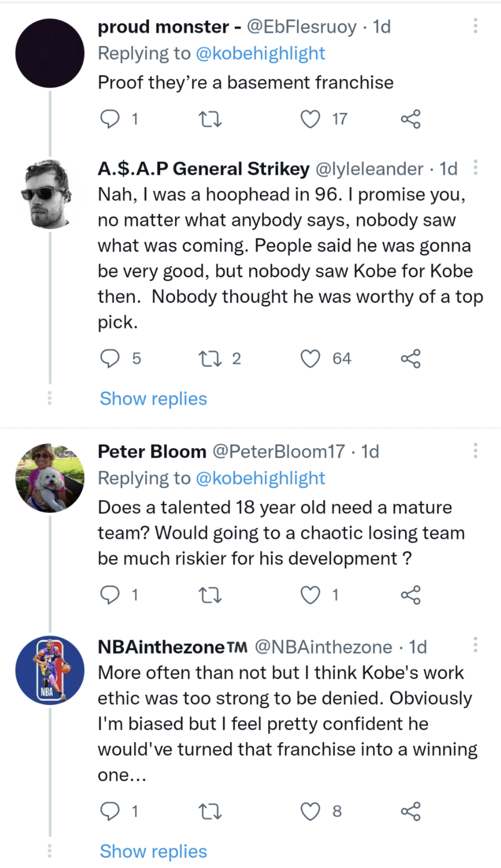Retweet A.$.A.P General Strikey's tweet
This screenshot has width=501, height=868.
click(210, 359)
